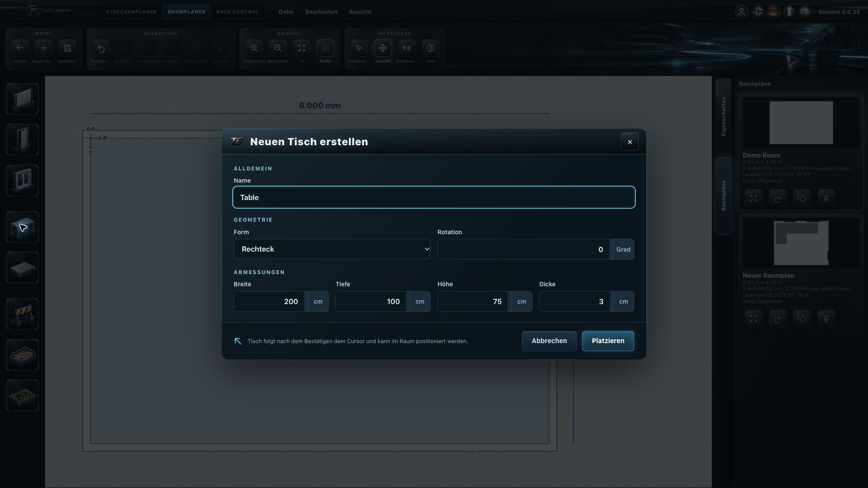Open the Race Control tab
This screenshot has width=868, height=488.
237,11
